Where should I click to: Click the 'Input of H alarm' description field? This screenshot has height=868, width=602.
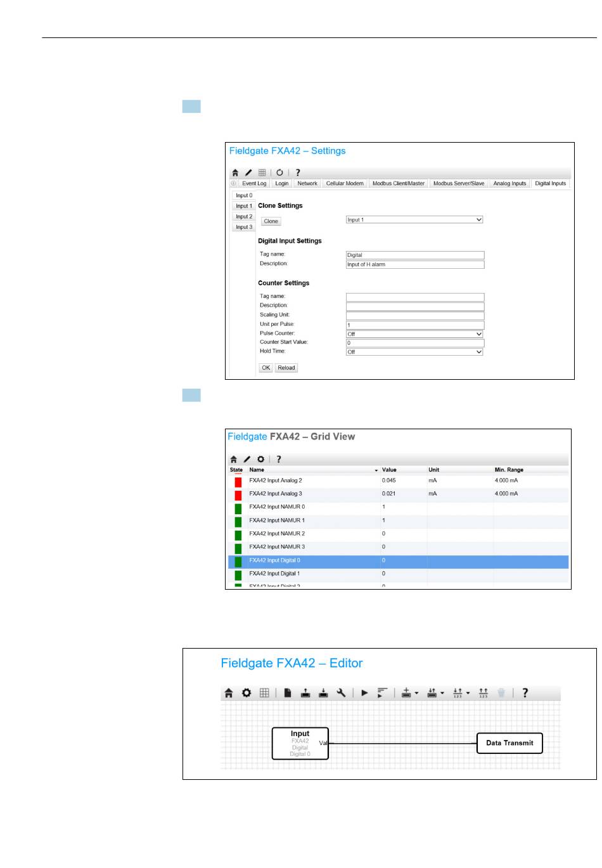[x=415, y=264]
